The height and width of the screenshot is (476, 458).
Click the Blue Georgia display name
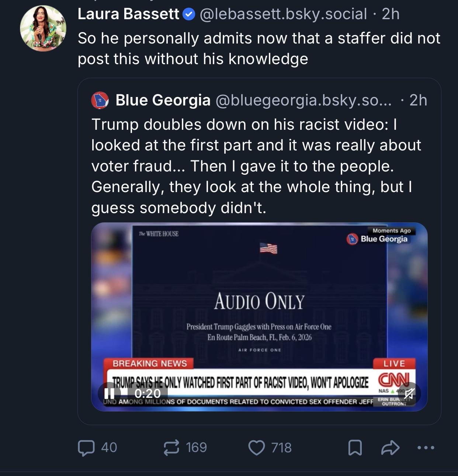pos(163,100)
